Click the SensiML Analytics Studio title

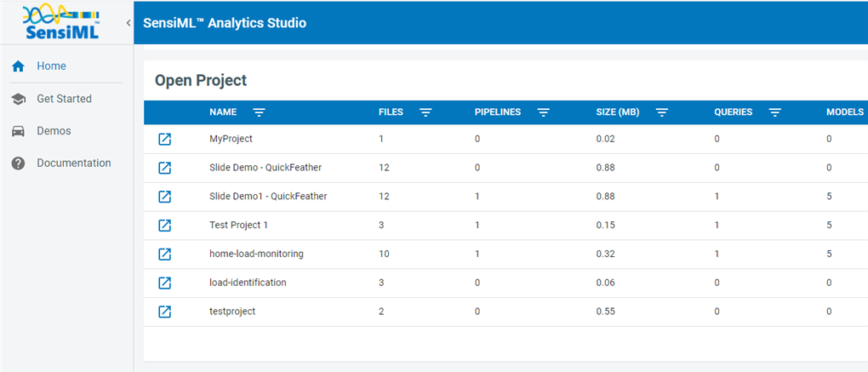[x=224, y=23]
